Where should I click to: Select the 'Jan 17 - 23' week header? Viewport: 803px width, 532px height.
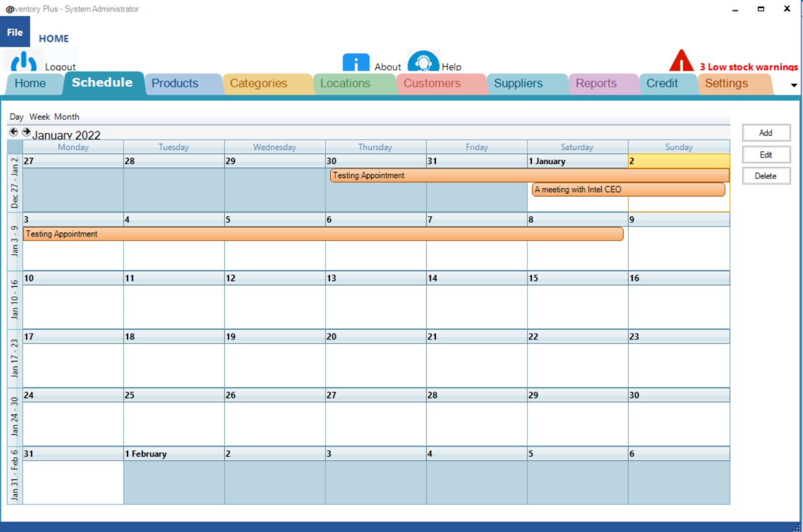(15, 359)
